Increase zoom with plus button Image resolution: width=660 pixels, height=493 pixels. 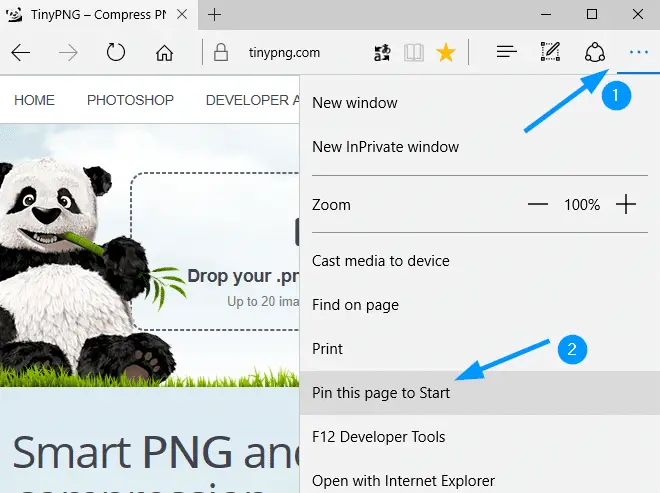626,205
